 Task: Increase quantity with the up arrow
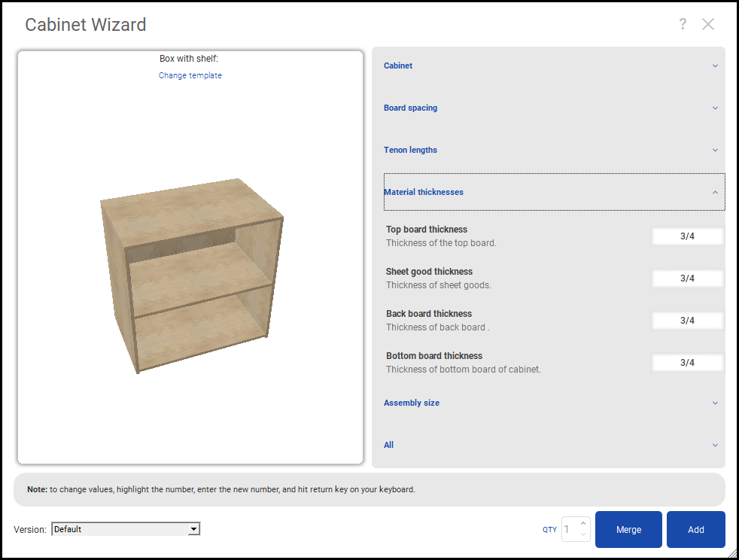[x=583, y=523]
